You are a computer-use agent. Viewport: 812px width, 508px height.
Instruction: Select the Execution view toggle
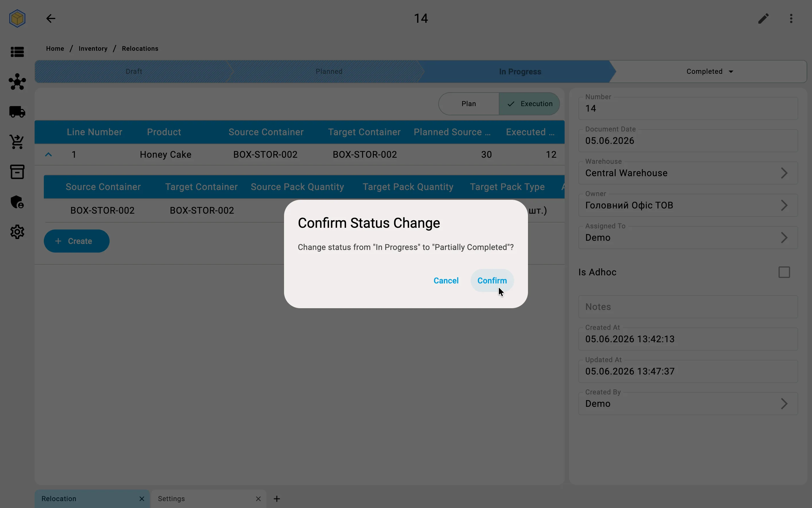(x=529, y=104)
